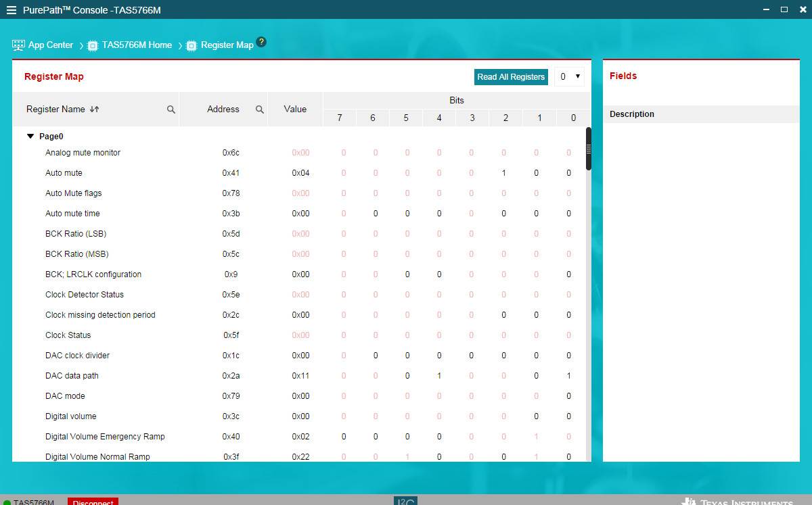Click the Register Map breadcrumb
812x505 pixels.
coord(227,45)
